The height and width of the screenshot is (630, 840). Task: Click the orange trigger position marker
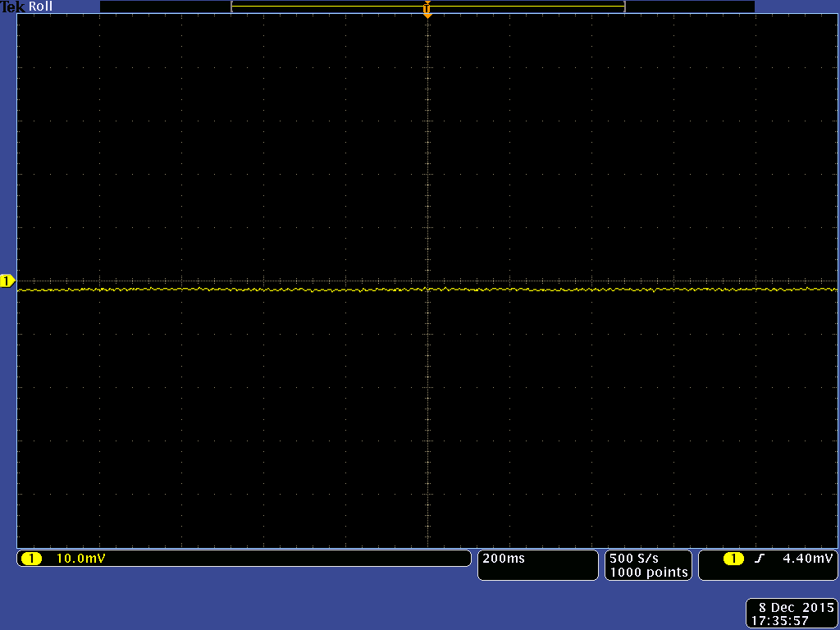[427, 11]
